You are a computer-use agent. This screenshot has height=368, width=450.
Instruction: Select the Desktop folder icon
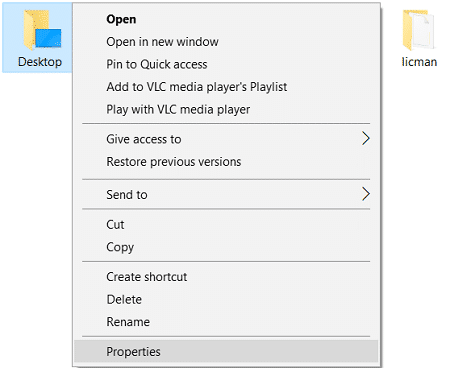pos(42,30)
